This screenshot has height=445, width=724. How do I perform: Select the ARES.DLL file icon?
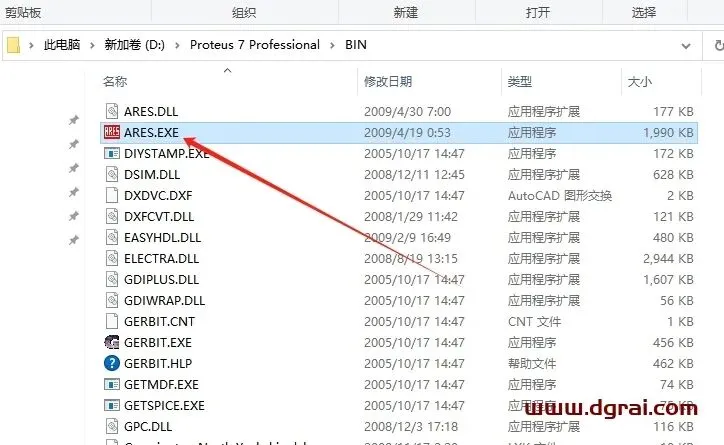point(112,111)
